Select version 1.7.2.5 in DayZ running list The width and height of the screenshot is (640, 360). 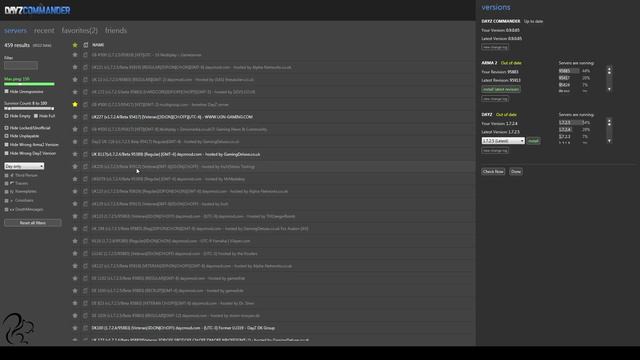574,122
